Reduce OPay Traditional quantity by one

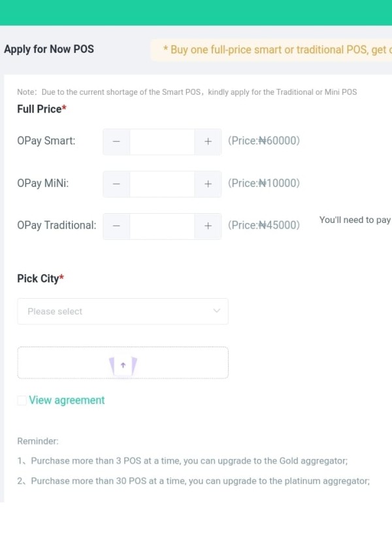point(116,226)
